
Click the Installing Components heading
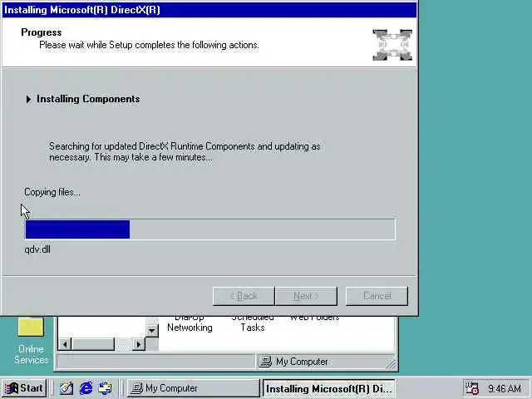(88, 99)
